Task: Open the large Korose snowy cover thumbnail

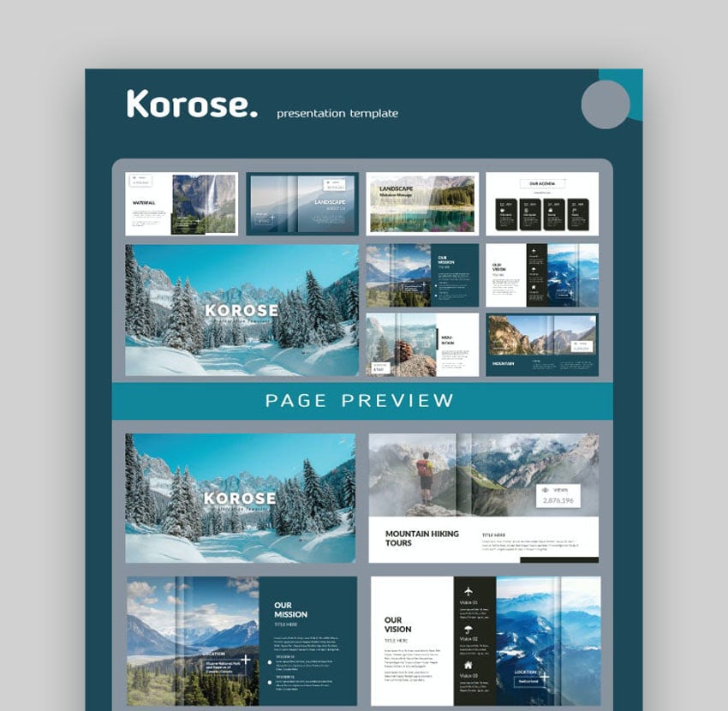Action: click(242, 310)
